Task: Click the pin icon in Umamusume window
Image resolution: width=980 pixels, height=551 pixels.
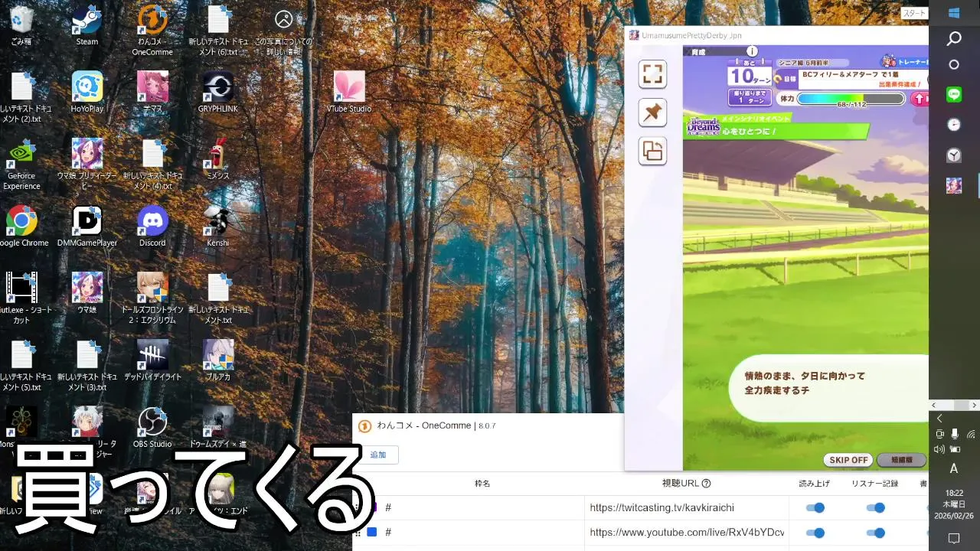Action: click(652, 112)
